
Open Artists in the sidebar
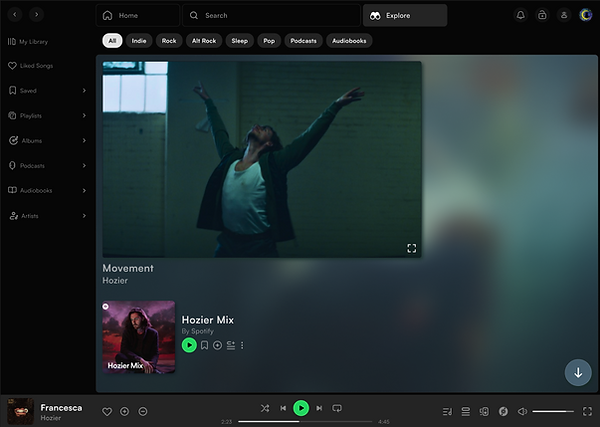click(x=24, y=216)
